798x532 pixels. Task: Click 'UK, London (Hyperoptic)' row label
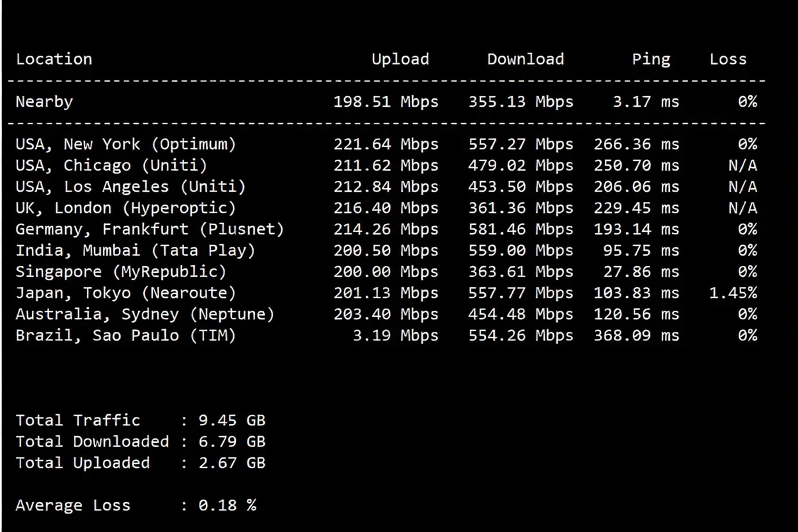126,208
